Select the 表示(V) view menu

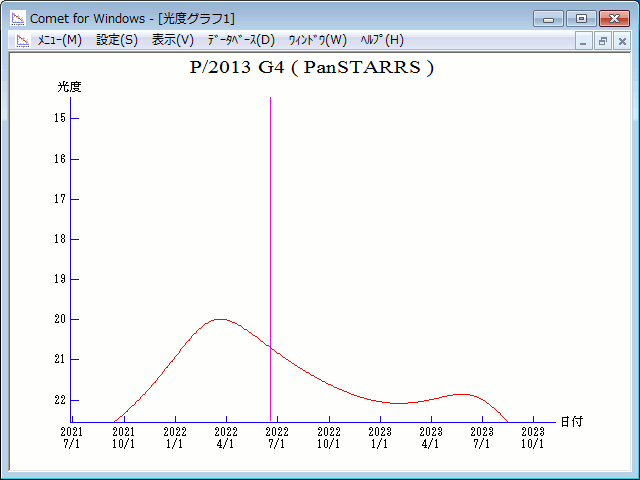(173, 40)
